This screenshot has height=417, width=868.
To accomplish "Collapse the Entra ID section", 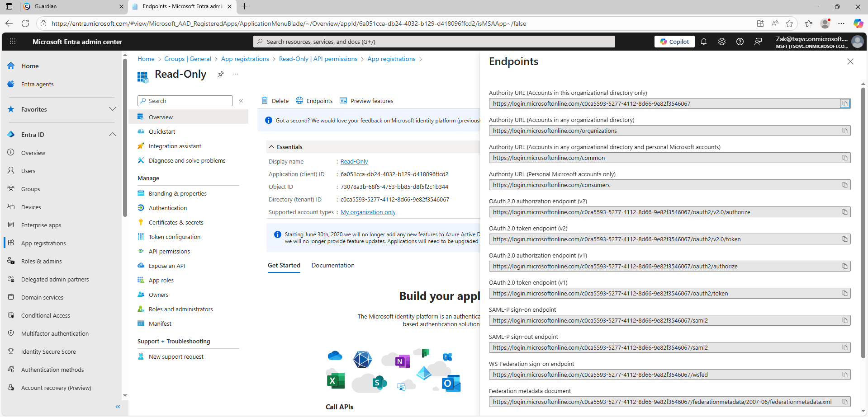I will tap(113, 135).
